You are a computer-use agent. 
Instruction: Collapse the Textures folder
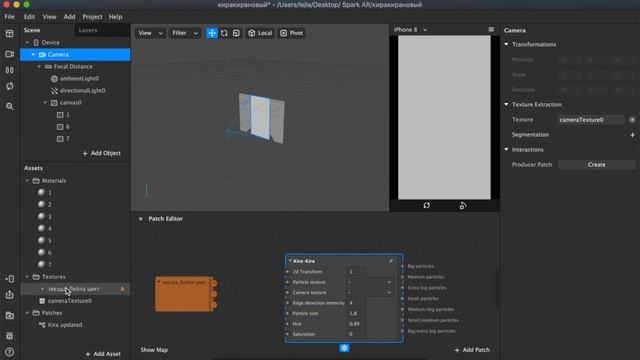pos(27,277)
